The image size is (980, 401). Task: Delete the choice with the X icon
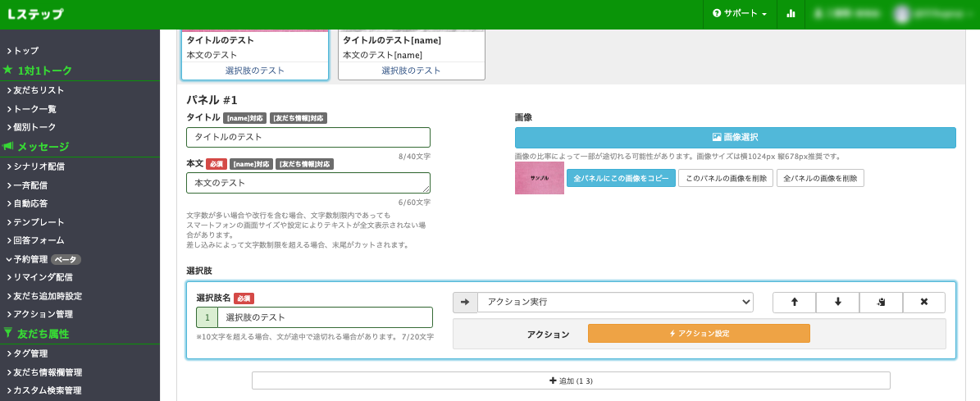(x=923, y=303)
